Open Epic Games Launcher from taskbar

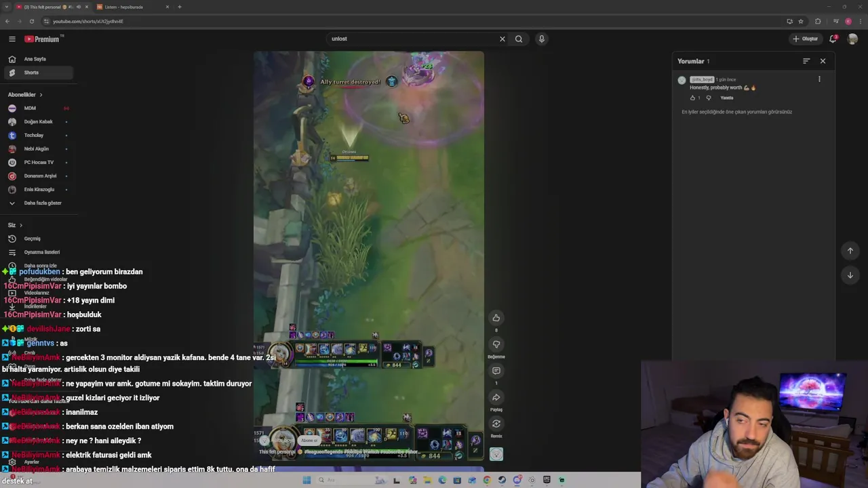[x=547, y=480]
